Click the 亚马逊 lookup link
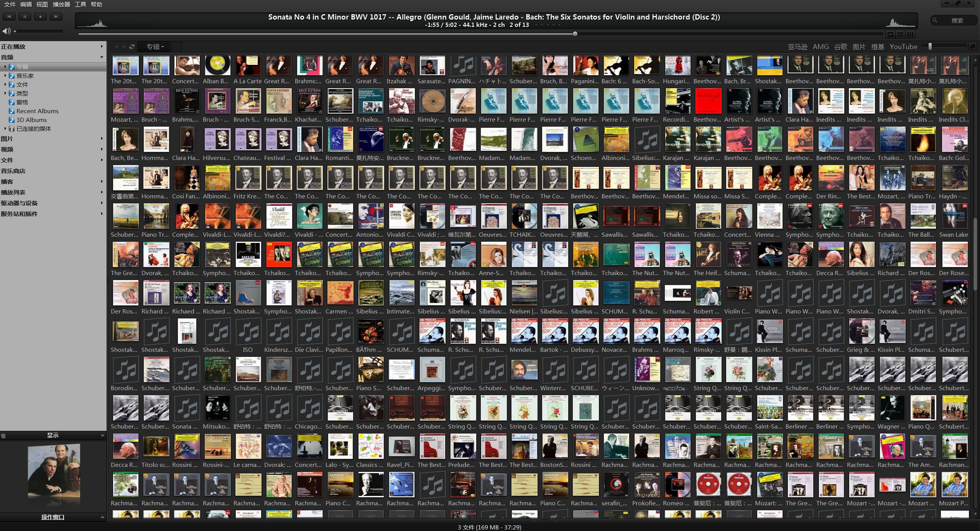This screenshot has height=531, width=980. (x=797, y=46)
